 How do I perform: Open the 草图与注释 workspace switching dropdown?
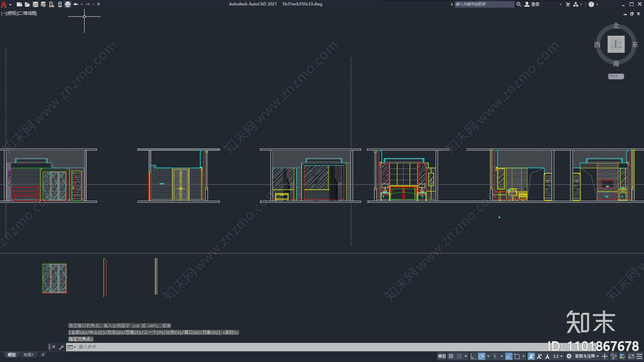(x=587, y=356)
